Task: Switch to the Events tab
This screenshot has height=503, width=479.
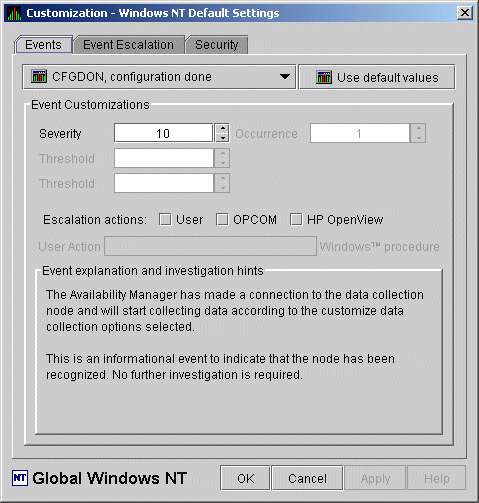Action: pos(43,45)
